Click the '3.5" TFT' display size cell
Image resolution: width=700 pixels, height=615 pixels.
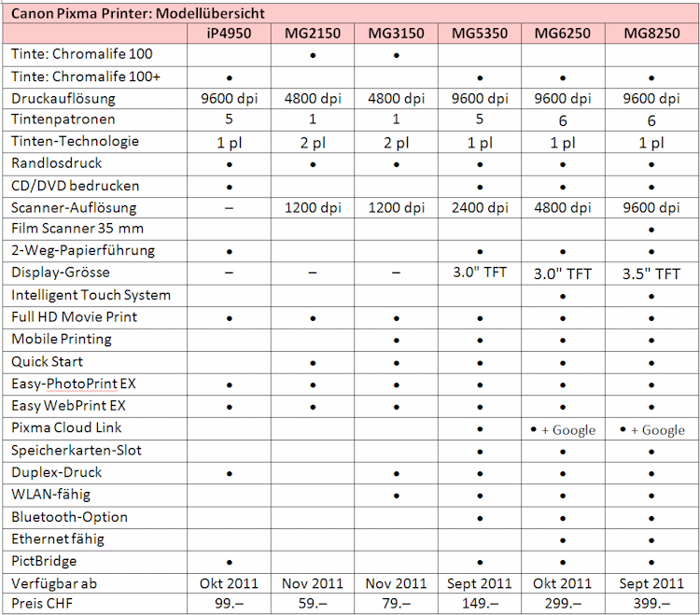click(x=651, y=273)
